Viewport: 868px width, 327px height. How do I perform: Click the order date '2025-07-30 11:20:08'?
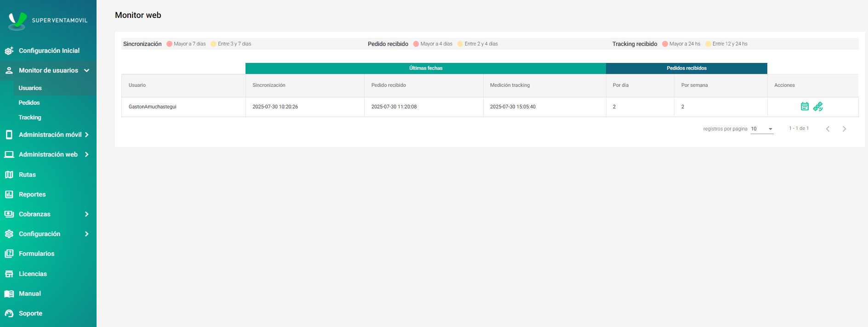(x=394, y=107)
